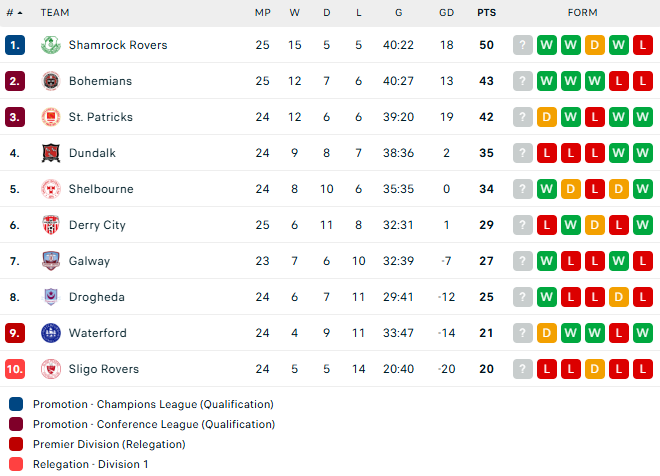Sort table by the # rank column arrow

20,13
